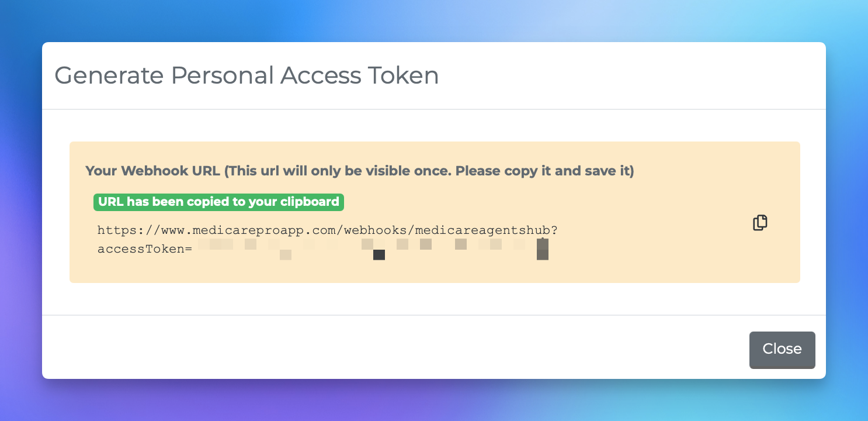868x421 pixels.
Task: Click the blurred access token value
Action: (x=373, y=249)
